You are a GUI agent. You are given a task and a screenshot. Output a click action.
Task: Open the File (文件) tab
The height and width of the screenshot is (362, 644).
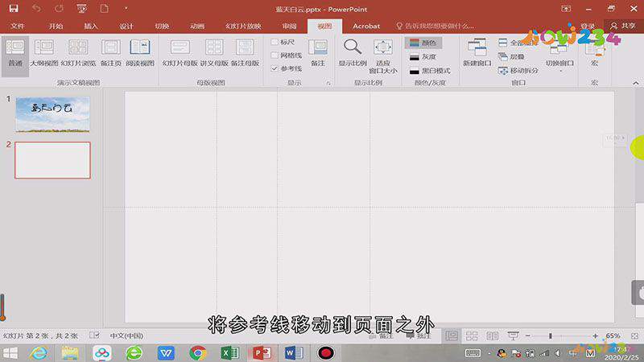(18, 26)
